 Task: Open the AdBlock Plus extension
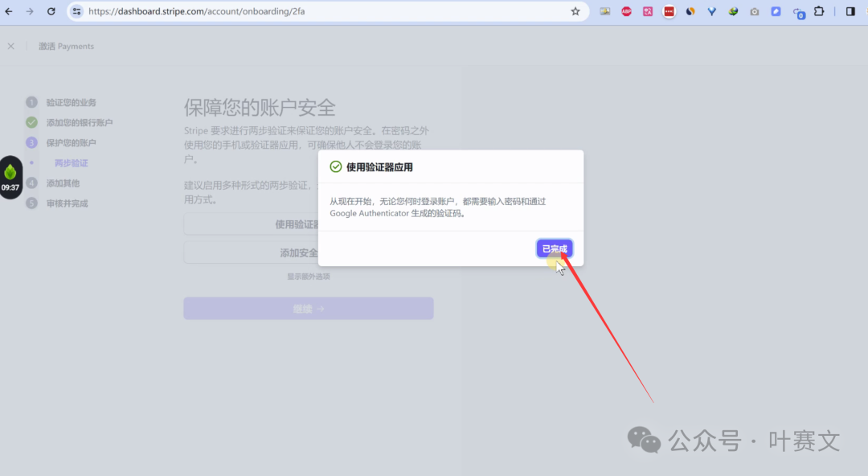coord(626,12)
